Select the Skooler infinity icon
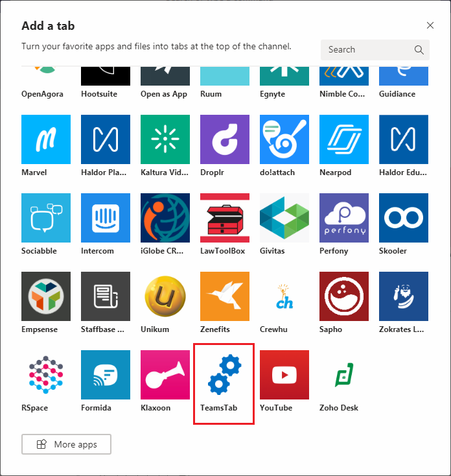451x476 pixels. point(404,218)
